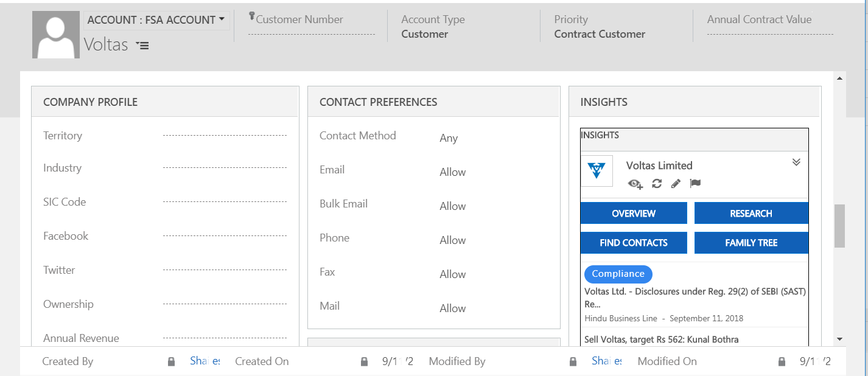Expand the Voltas Limited insights chevron
This screenshot has width=868, height=376.
pos(796,162)
